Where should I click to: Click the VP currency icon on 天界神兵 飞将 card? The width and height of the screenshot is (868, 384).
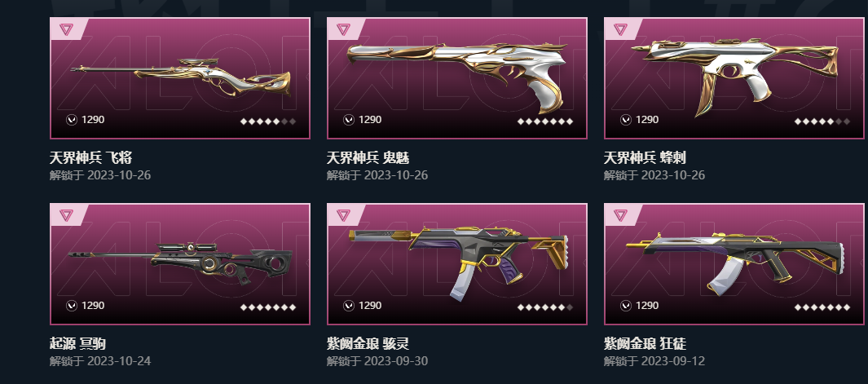click(72, 120)
